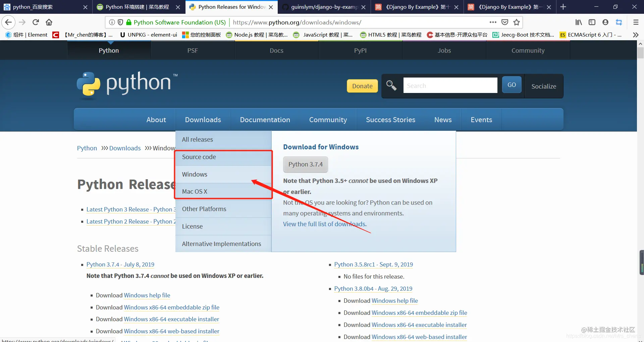This screenshot has width=644, height=342.
Task: Select Mac OS X in Downloads submenu
Action: pos(223,192)
